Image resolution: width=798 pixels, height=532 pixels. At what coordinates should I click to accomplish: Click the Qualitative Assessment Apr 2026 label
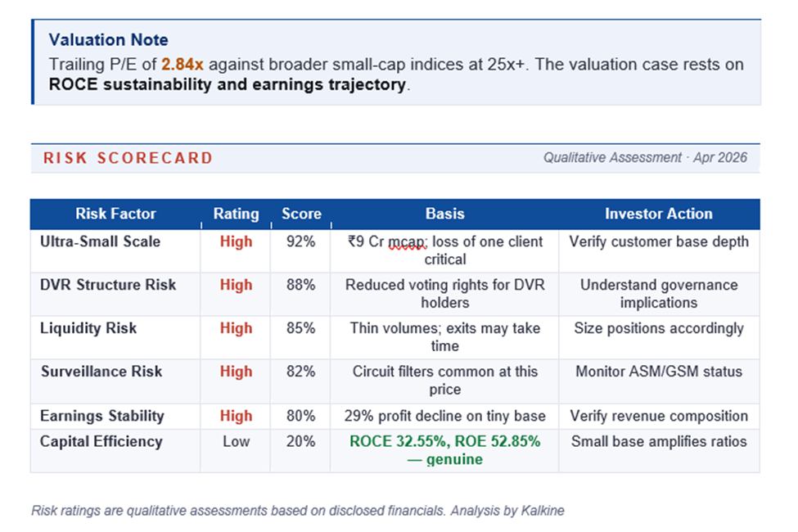point(645,158)
